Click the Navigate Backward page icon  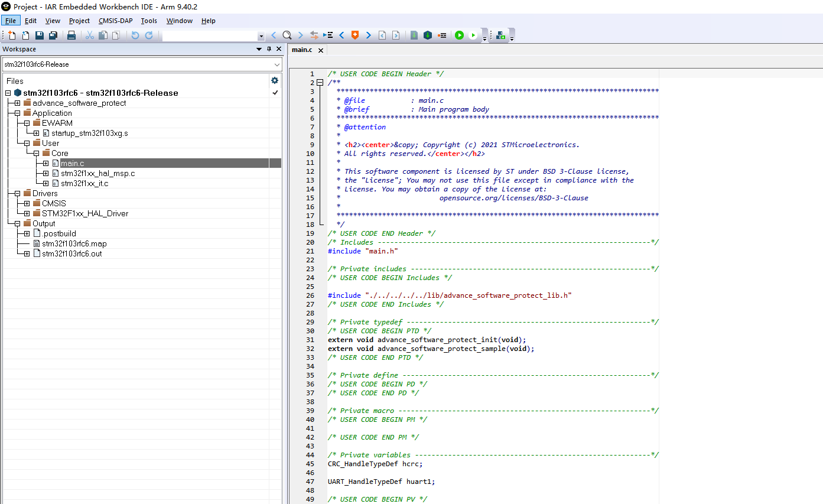(382, 35)
